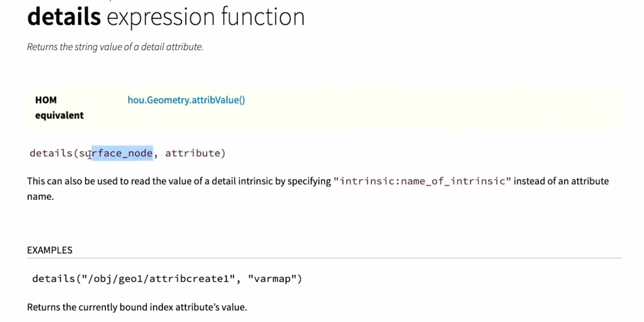Open the hou.Geometry.attribValue() link
This screenshot has height=322, width=644.
186,100
